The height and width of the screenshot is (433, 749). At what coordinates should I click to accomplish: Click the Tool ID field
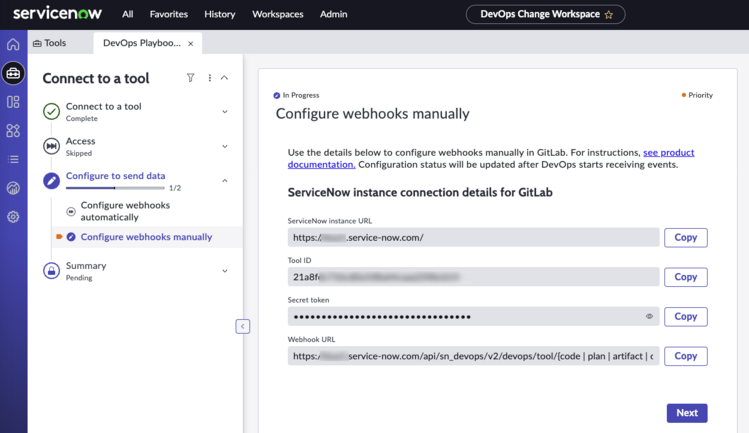click(x=473, y=277)
